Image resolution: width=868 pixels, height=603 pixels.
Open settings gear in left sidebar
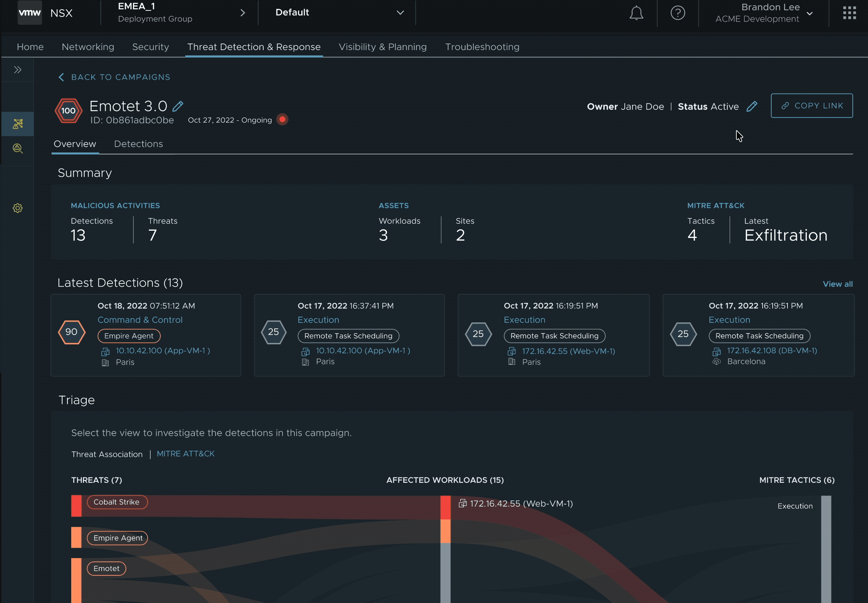[18, 208]
